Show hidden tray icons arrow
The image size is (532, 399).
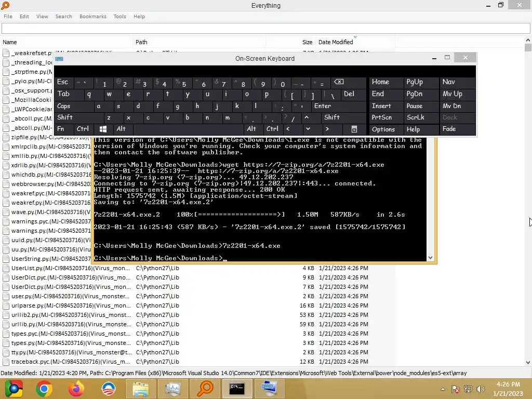tap(443, 389)
